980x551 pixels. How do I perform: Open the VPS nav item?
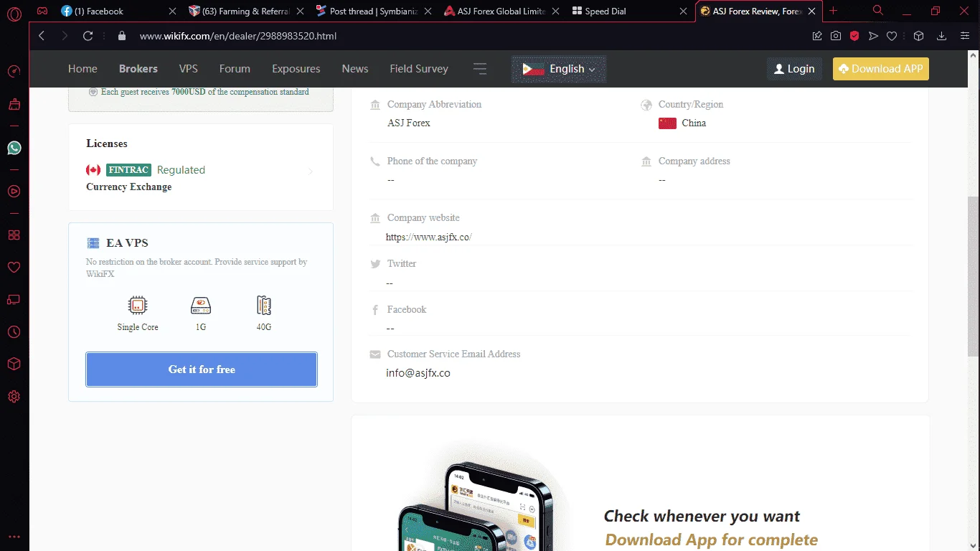189,69
